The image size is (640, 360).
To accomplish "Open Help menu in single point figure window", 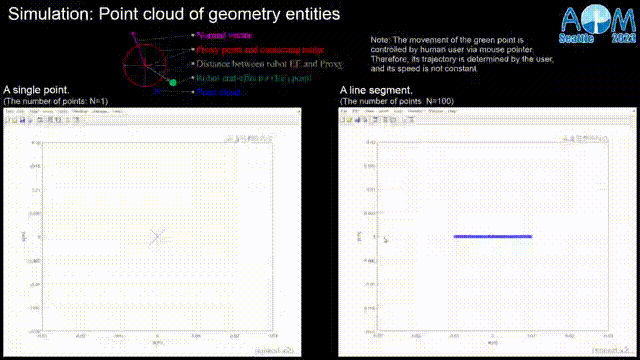I will [x=118, y=111].
